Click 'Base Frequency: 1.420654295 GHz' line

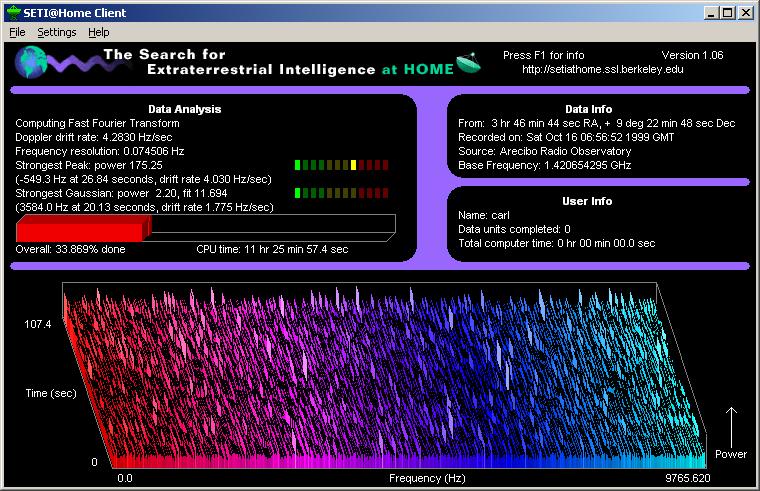545,165
